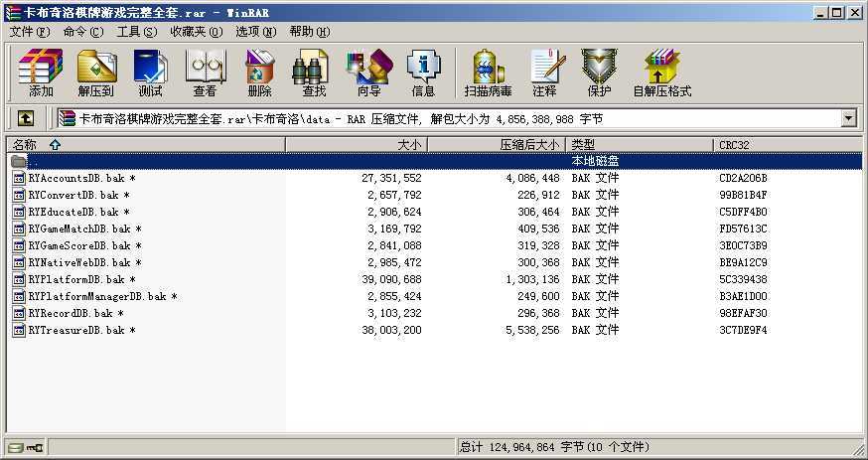This screenshot has height=460, width=868.
Task: Open the 查找 (Find) binoculars tool
Action: pyautogui.click(x=313, y=73)
